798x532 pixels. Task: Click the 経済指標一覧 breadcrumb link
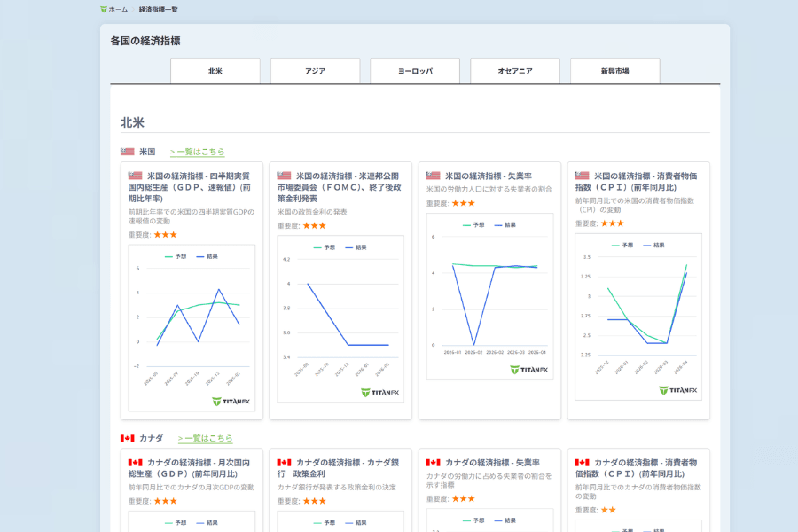point(158,10)
